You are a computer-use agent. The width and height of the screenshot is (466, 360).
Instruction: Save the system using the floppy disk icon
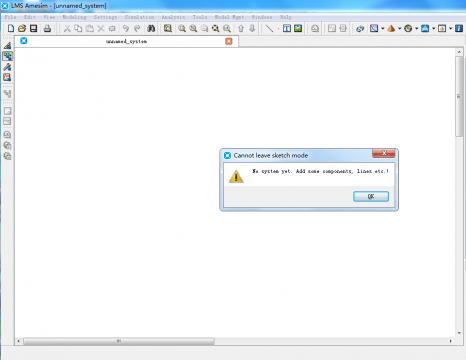click(33, 28)
